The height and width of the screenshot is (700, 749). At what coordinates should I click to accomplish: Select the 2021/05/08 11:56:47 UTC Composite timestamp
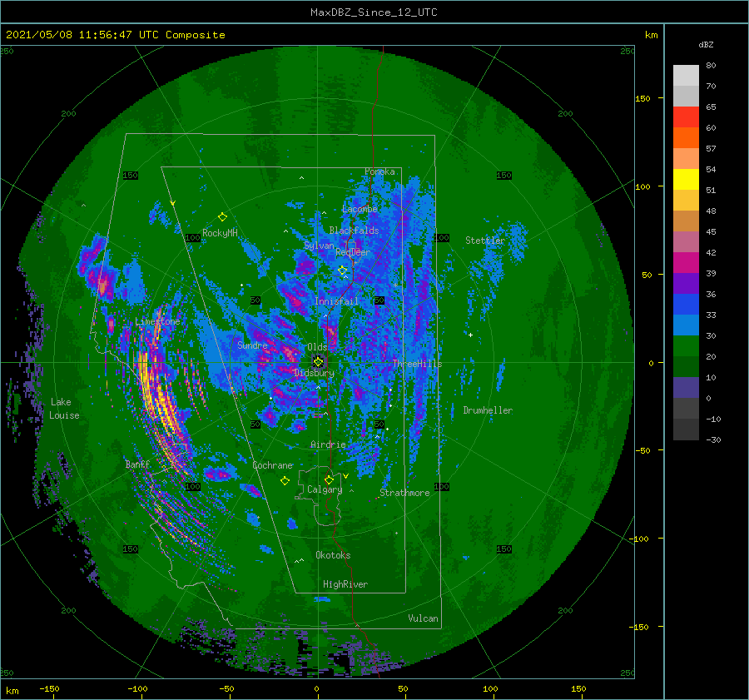point(115,35)
